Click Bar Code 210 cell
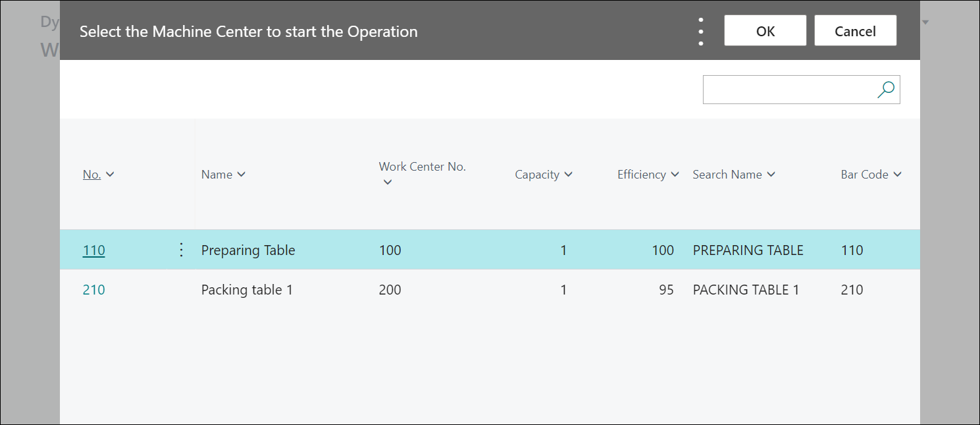 (x=852, y=290)
